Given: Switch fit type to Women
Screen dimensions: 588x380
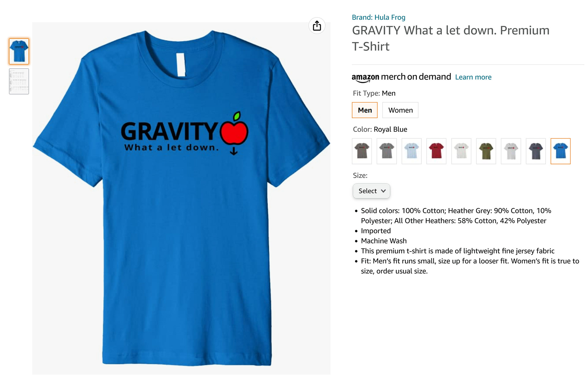Looking at the screenshot, I should [x=400, y=110].
